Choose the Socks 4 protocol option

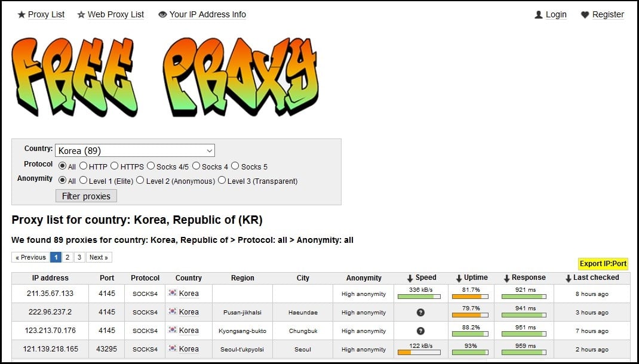point(196,166)
